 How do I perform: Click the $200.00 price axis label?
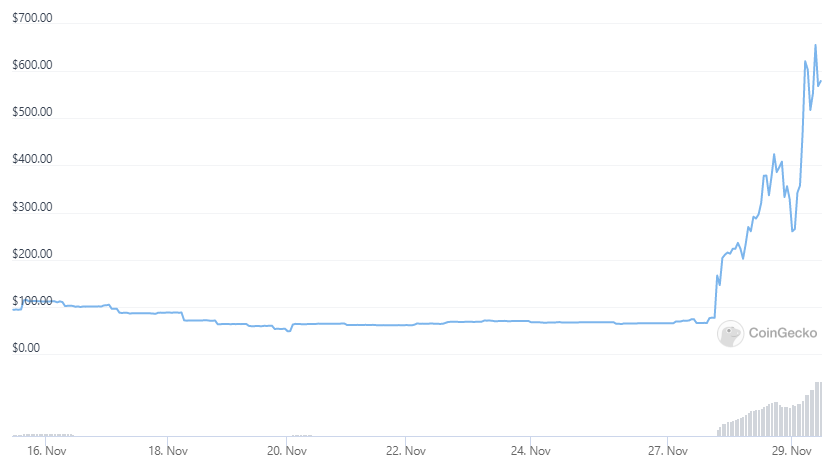pyautogui.click(x=32, y=254)
